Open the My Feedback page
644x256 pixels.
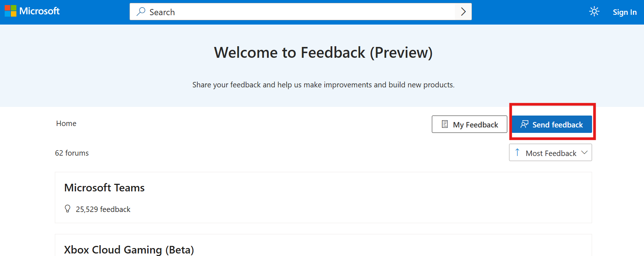pos(469,124)
